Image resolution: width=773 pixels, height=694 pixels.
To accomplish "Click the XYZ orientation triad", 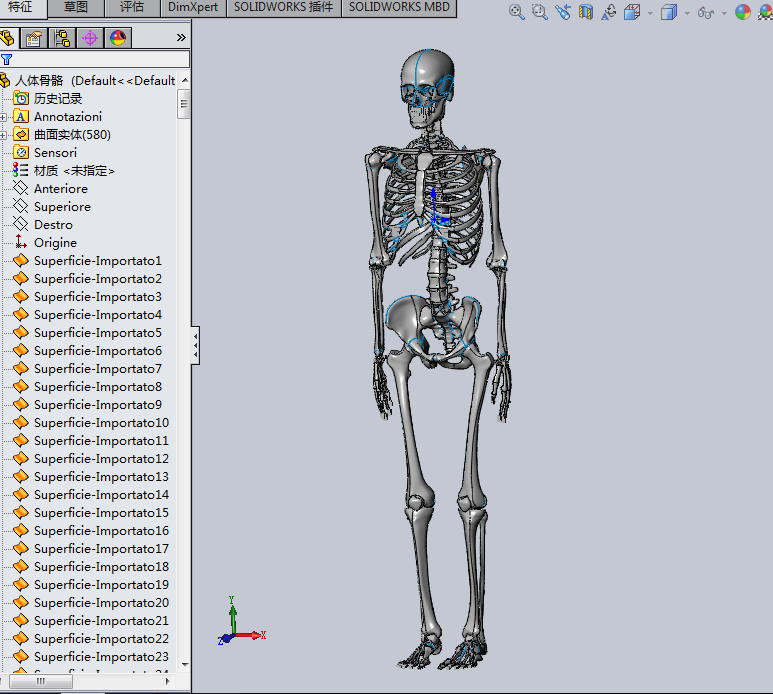I will click(242, 621).
